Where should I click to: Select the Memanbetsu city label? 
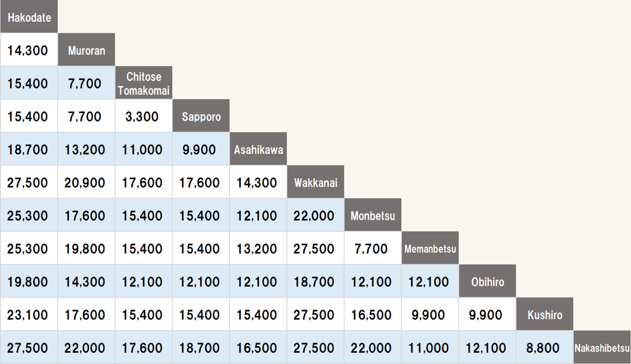(430, 248)
